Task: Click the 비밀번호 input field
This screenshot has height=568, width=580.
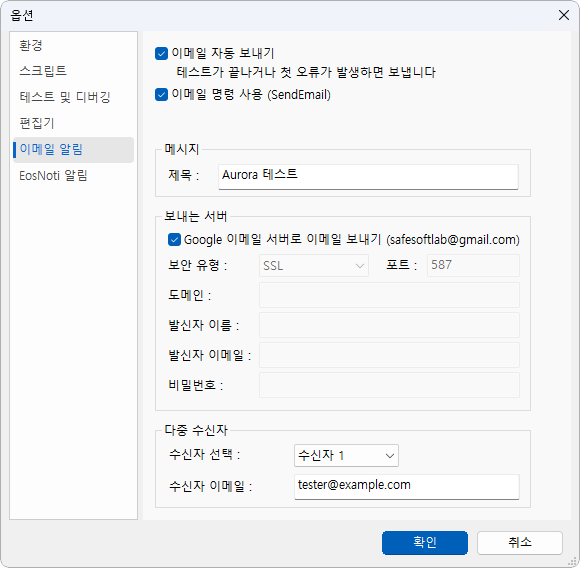Action: [389, 385]
